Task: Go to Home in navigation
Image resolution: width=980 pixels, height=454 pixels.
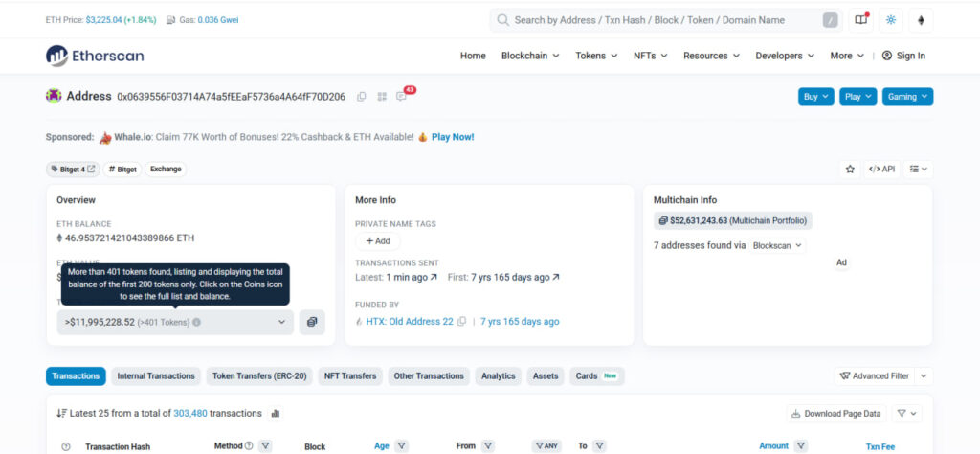Action: 473,56
